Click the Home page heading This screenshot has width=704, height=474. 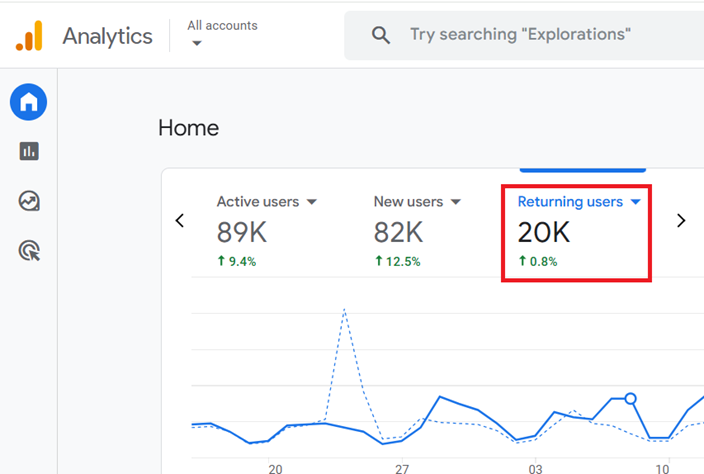[x=188, y=128]
